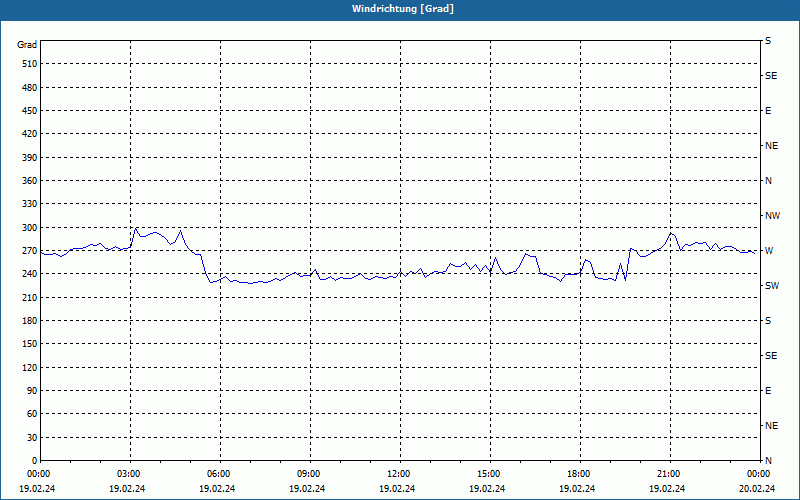Viewport: 800px width, 500px height.
Task: Click the 390 degree axis label
Action: coord(29,157)
